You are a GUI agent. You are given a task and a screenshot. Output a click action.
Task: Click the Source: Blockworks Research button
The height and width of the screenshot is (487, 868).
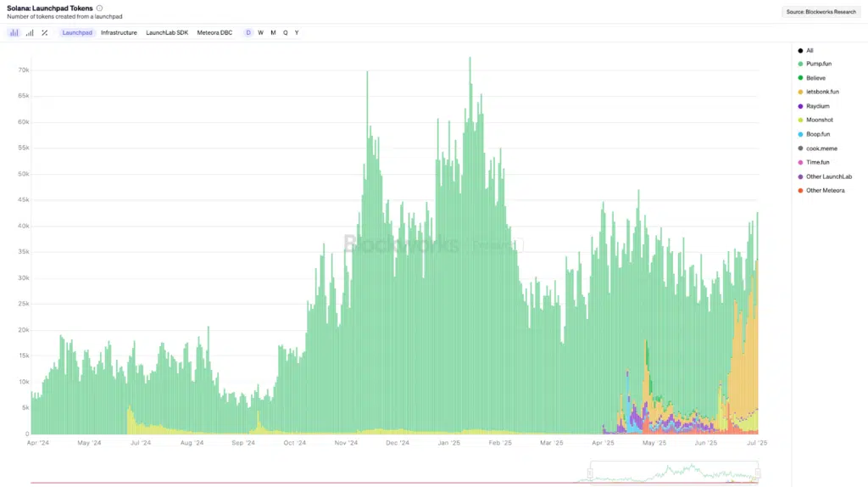point(821,12)
